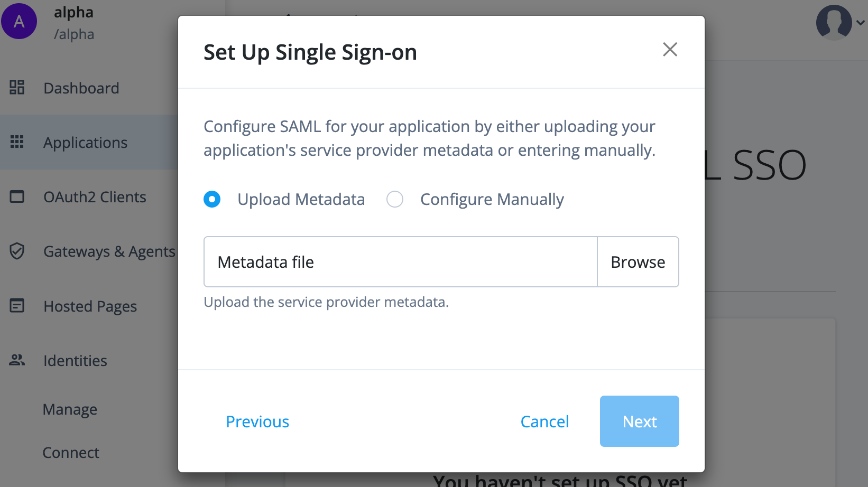Click the alpha organization avatar
Viewport: 868px width, 487px height.
[x=19, y=21]
